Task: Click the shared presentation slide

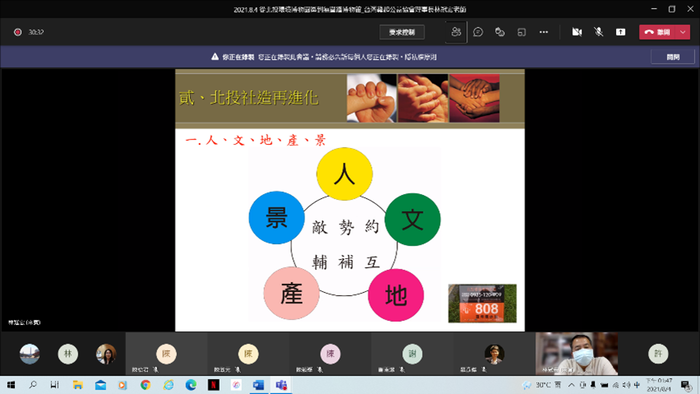Action: click(350, 200)
